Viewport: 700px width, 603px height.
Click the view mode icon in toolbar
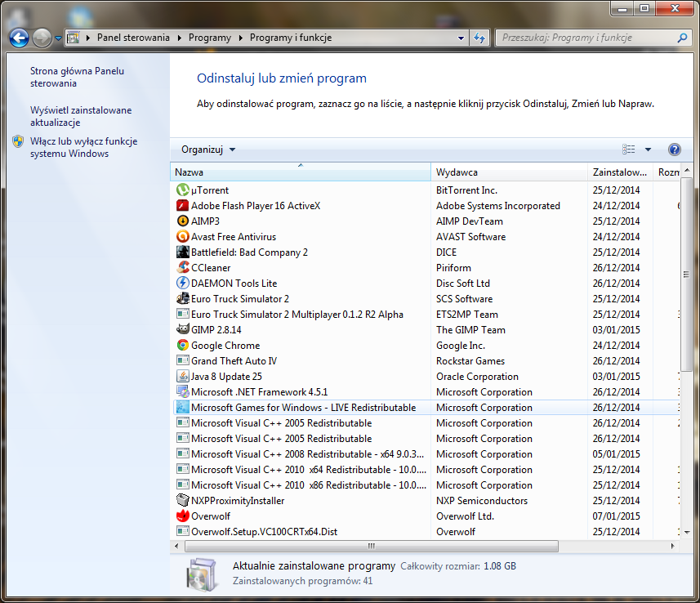click(629, 150)
